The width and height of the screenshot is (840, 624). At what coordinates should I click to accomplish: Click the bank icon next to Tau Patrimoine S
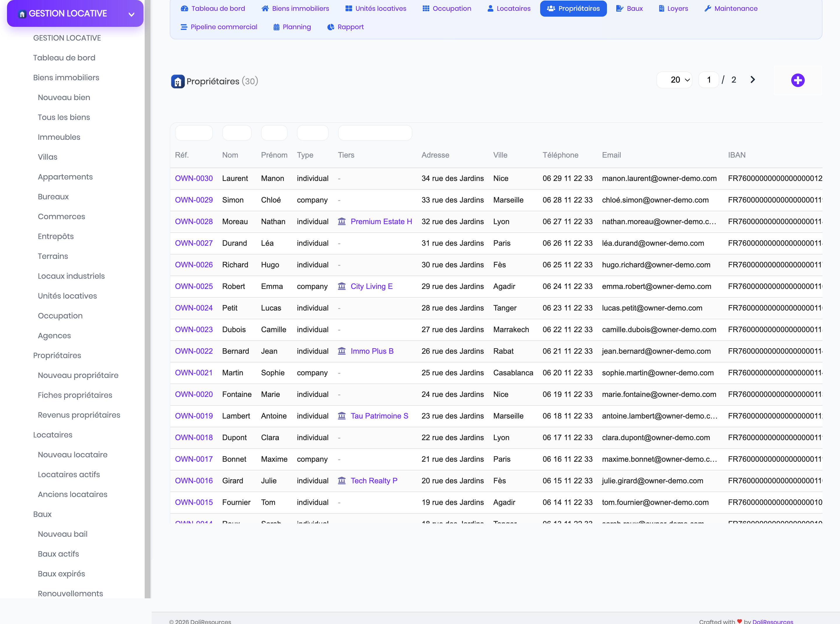[x=342, y=416]
